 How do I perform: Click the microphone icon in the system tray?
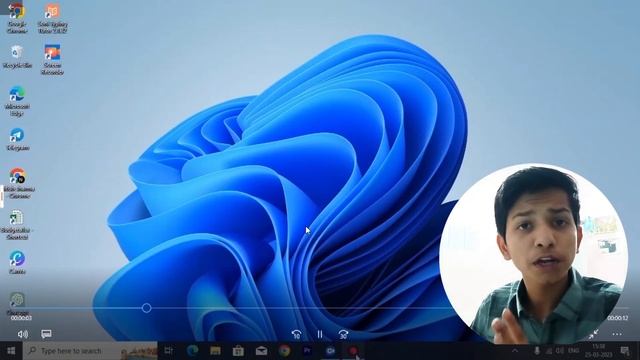[537, 351]
